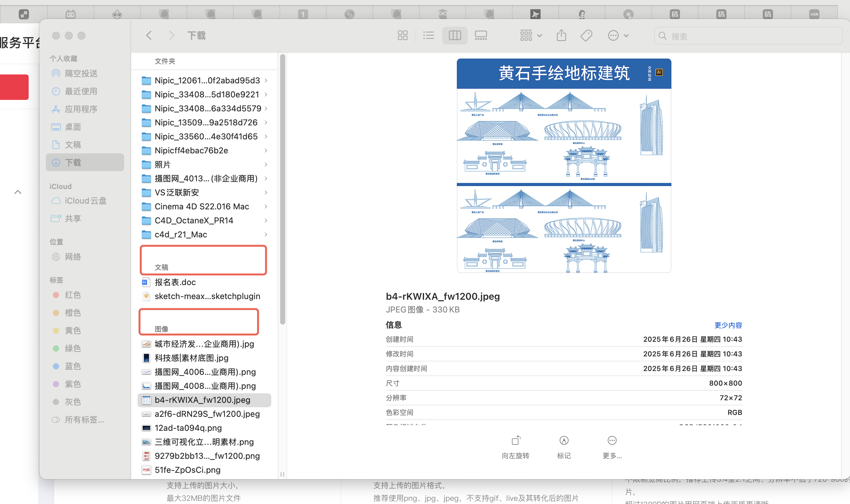The height and width of the screenshot is (504, 850).
Task: Click the search (搜索) field
Action: [747, 36]
